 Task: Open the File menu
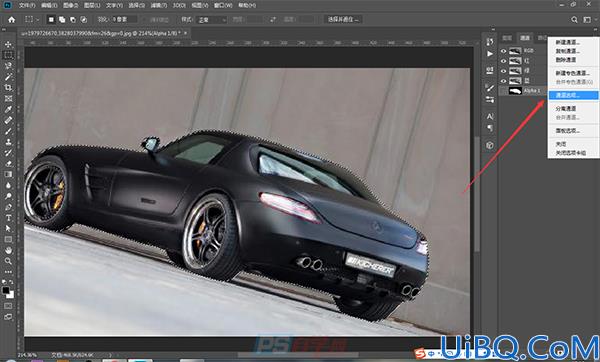(x=27, y=5)
